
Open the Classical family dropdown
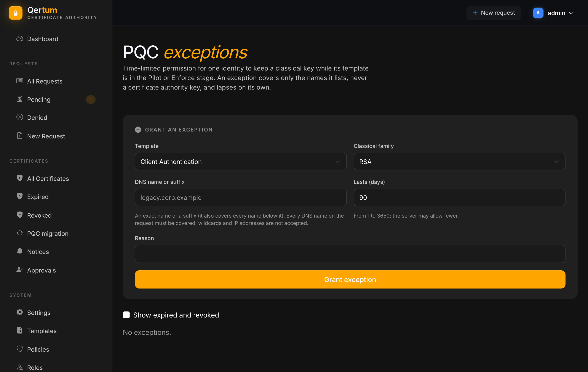click(459, 162)
